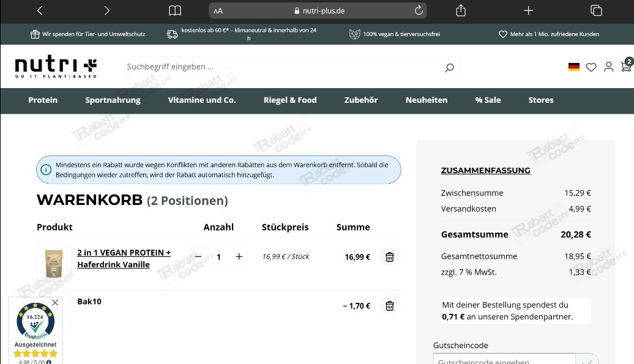The height and width of the screenshot is (364, 634).
Task: Click the vegan protein product thumbnail
Action: pyautogui.click(x=54, y=264)
